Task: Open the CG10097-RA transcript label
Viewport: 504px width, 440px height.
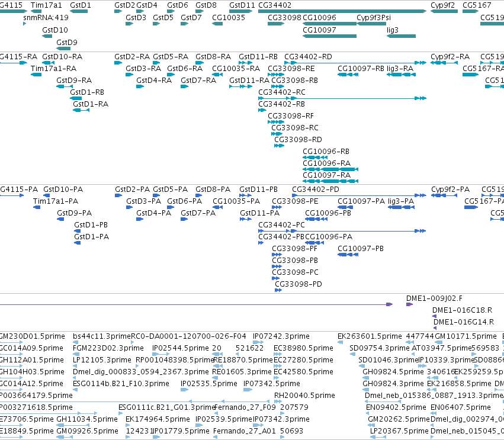Action: pos(326,175)
